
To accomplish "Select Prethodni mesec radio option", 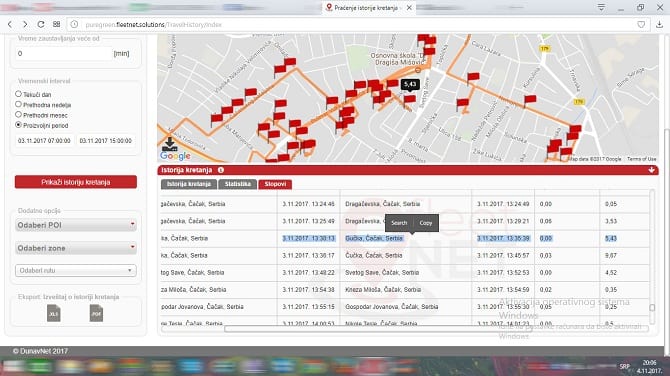I will point(18,115).
